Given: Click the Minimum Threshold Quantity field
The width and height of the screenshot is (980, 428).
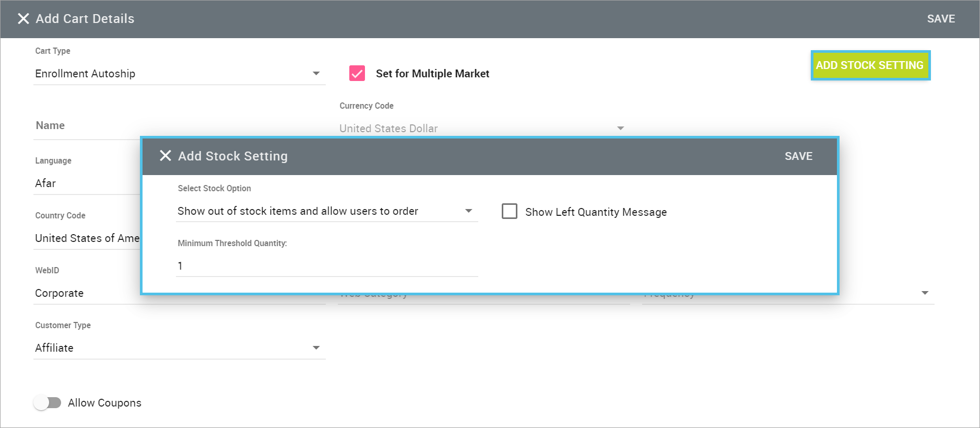Looking at the screenshot, I should pyautogui.click(x=326, y=266).
